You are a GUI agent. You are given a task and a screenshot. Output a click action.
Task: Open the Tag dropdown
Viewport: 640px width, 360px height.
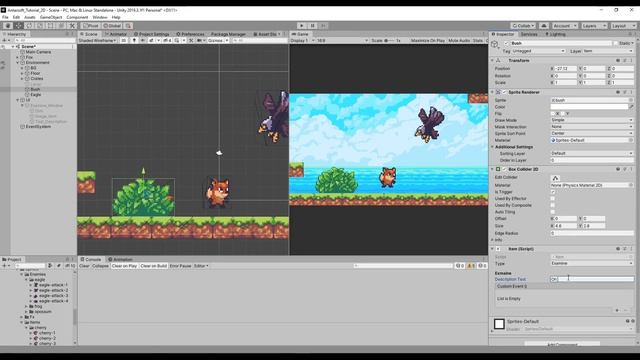[x=538, y=51]
